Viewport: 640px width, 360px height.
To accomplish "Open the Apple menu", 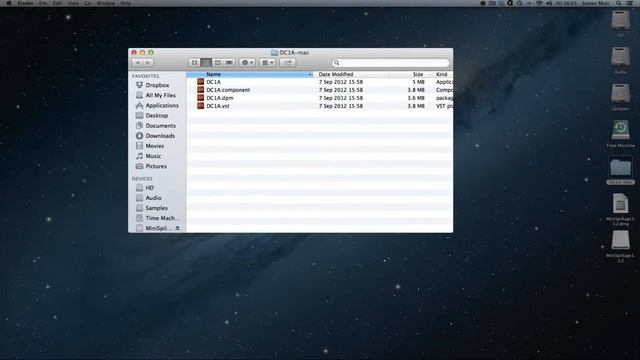I will [9, 3].
